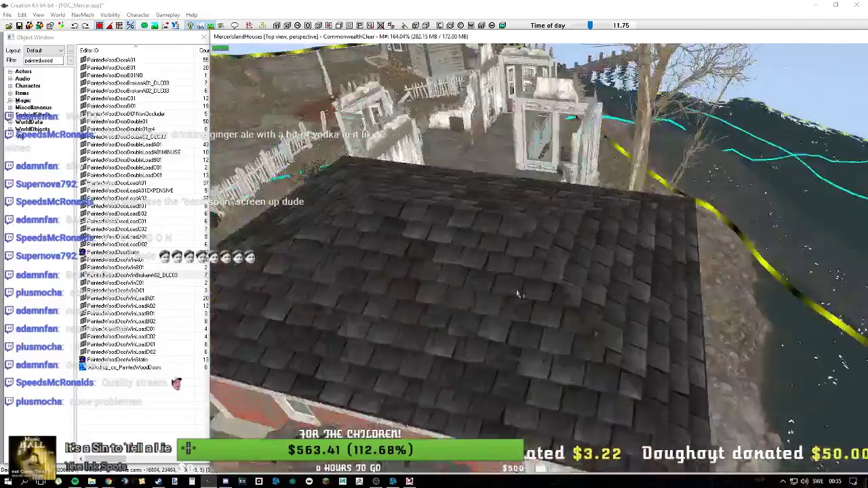This screenshot has width=868, height=488.
Task: Click the small button right of Filter field
Action: (71, 60)
